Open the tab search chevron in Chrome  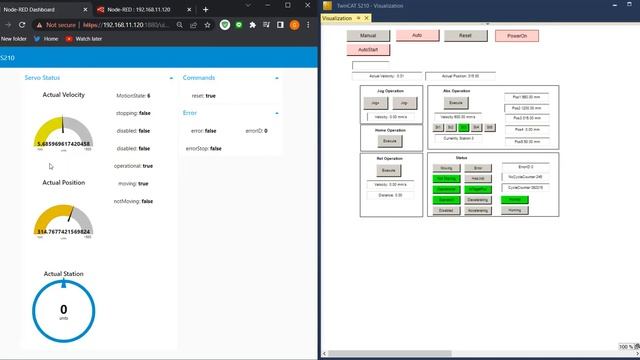(248, 5)
